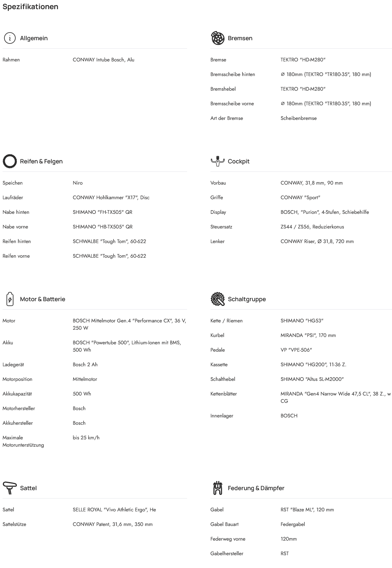Select the Schaltgruppe section heading
The width and height of the screenshot is (392, 568).
coord(247,299)
